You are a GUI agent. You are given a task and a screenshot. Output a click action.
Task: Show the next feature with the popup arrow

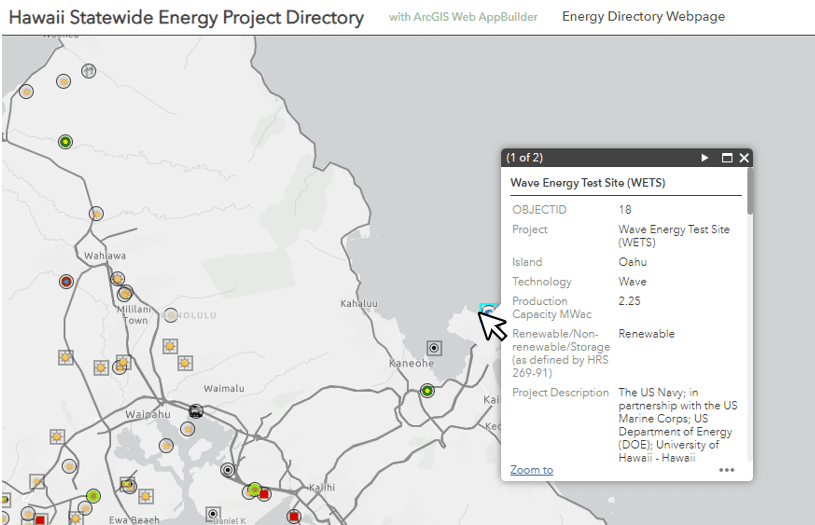coord(704,158)
